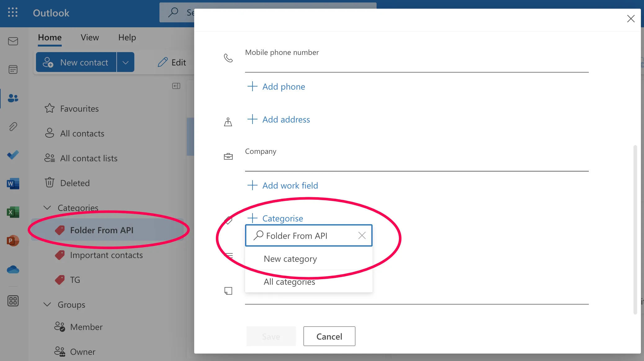This screenshot has width=644, height=361.
Task: Open Excel from the sidebar
Action: [13, 212]
